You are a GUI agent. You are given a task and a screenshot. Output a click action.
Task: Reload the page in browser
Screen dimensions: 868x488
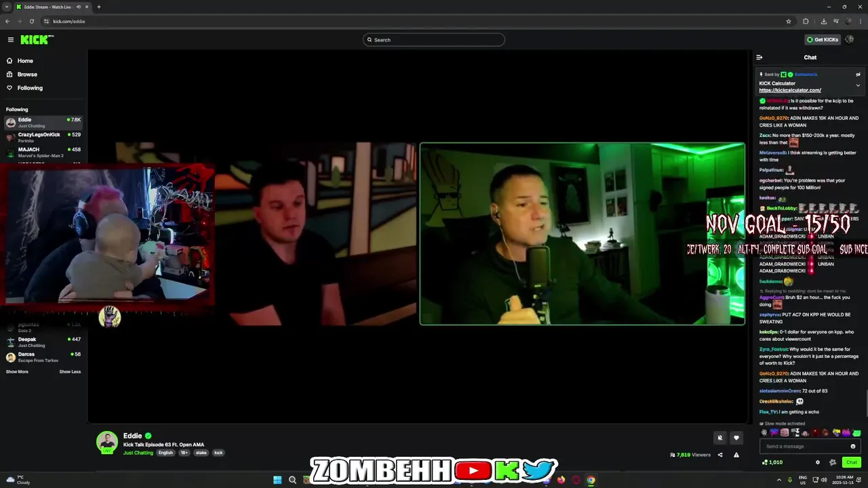click(31, 21)
